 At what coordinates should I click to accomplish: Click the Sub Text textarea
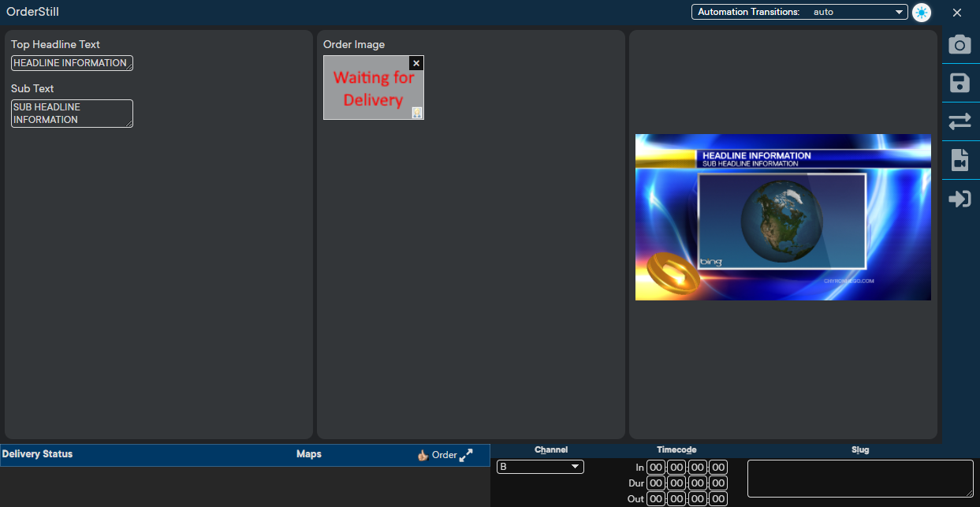[x=71, y=113]
